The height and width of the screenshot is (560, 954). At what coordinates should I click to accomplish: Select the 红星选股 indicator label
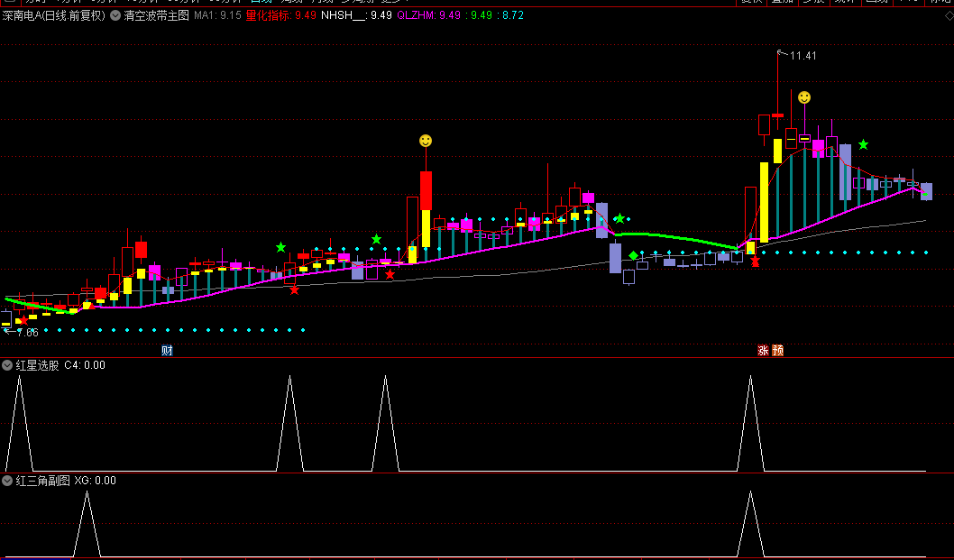tap(37, 365)
